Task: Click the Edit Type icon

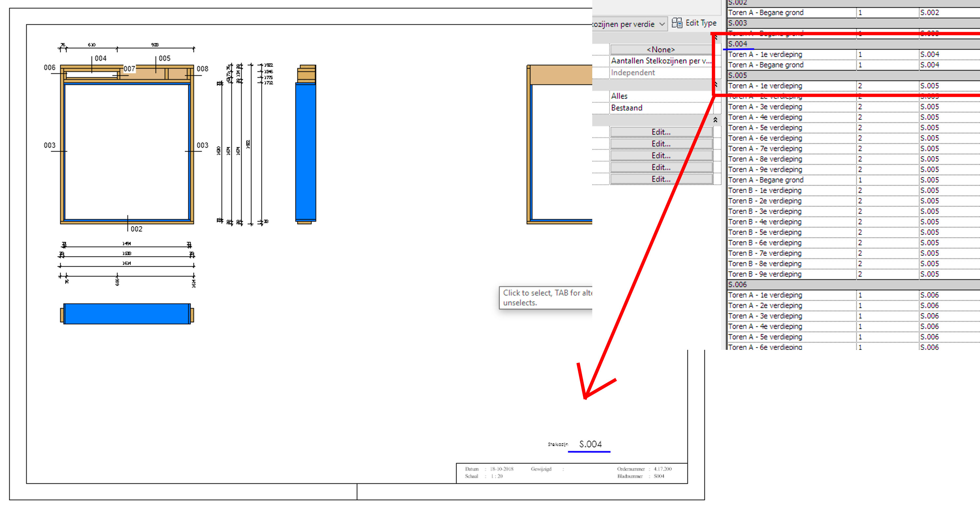Action: point(677,23)
